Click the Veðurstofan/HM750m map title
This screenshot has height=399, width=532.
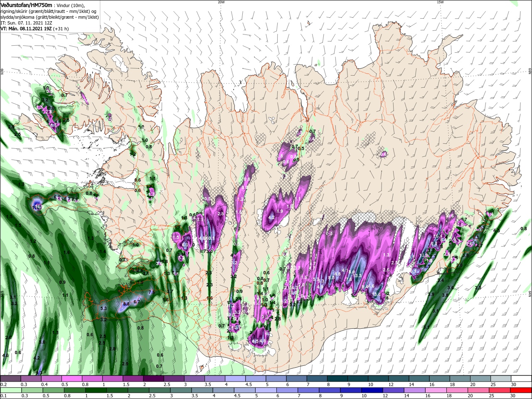click(26, 5)
